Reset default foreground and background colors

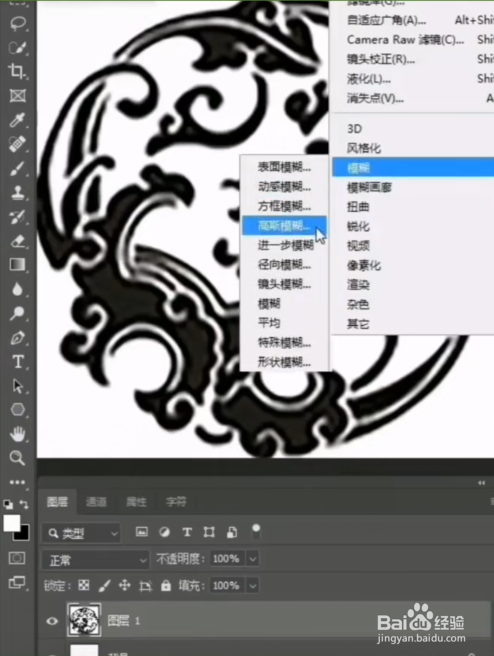[8, 504]
